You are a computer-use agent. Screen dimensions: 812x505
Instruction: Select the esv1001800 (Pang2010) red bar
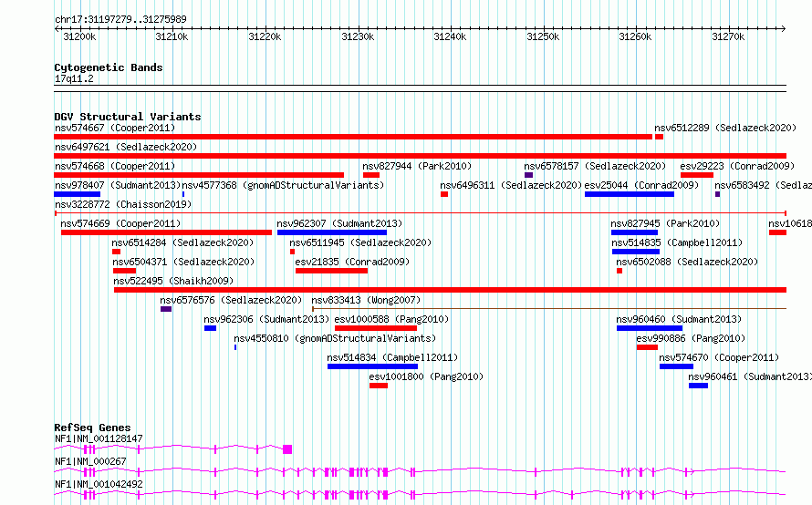click(x=378, y=386)
